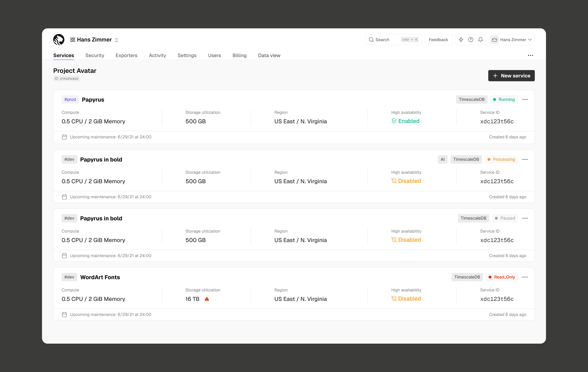Click the Enabled shield check icon
This screenshot has height=372, width=588.
coord(394,121)
